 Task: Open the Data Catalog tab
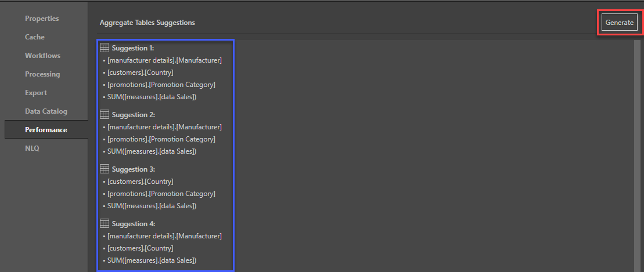click(x=46, y=111)
